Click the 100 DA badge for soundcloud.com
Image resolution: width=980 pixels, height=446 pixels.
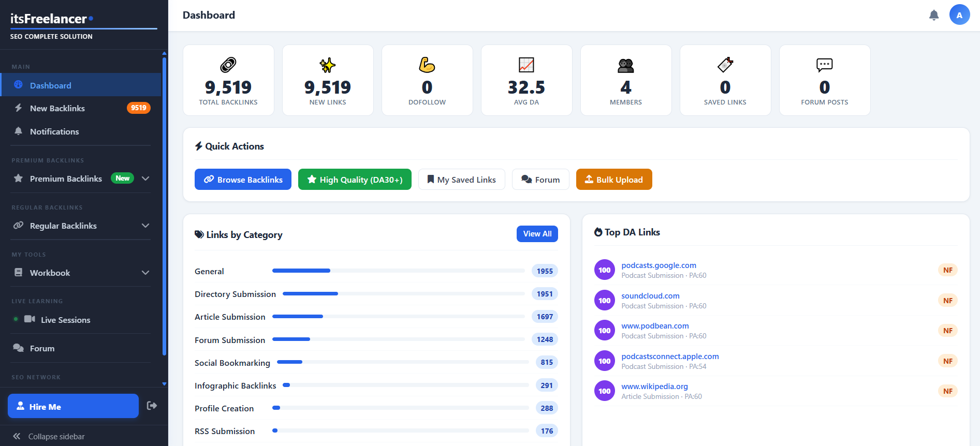pos(605,300)
